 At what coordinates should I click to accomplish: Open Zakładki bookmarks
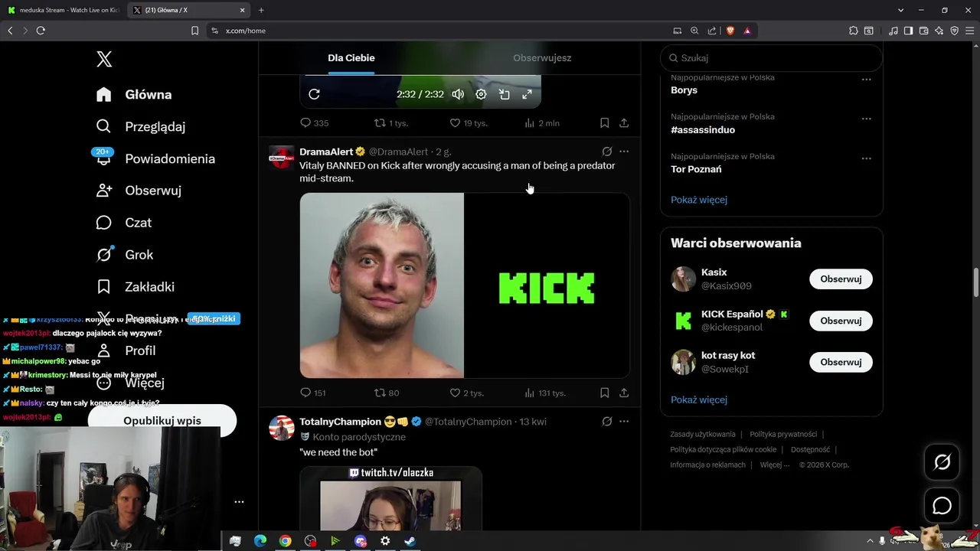136,287
